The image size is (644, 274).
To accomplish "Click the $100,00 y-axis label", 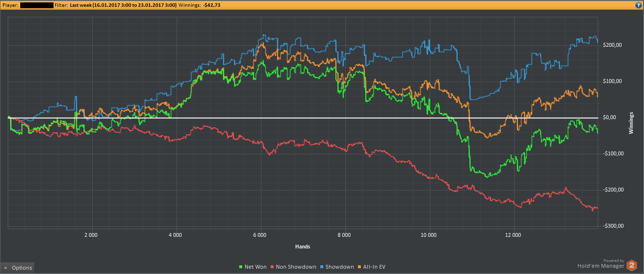I will tap(613, 82).
